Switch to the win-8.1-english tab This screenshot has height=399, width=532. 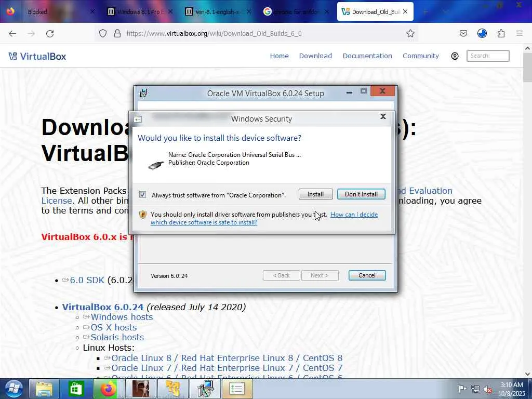217,11
